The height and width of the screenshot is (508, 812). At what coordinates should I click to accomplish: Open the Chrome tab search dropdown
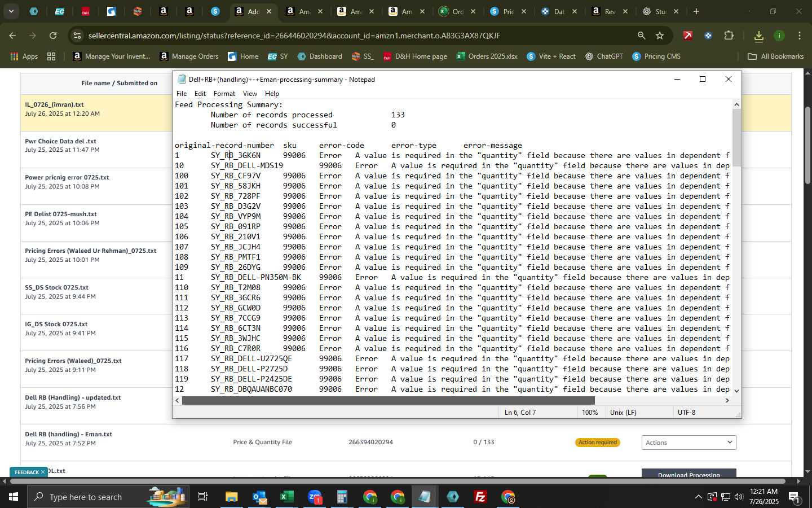tap(11, 11)
